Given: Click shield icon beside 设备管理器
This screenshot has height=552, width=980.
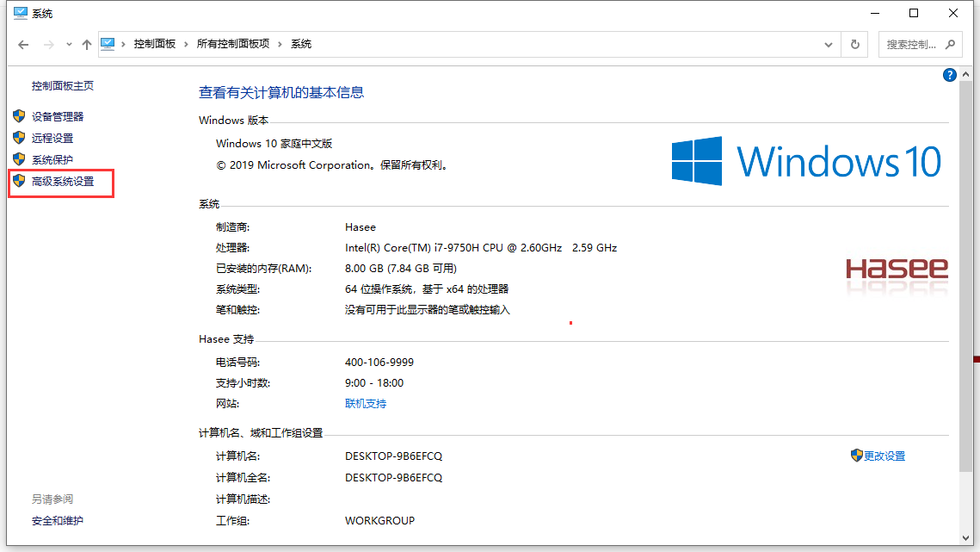Looking at the screenshot, I should coord(19,115).
